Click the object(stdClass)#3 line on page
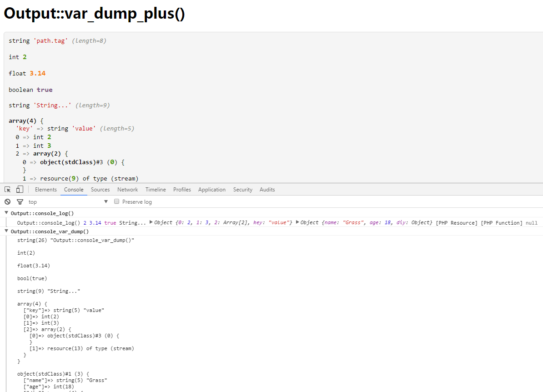 pyautogui.click(x=73, y=162)
